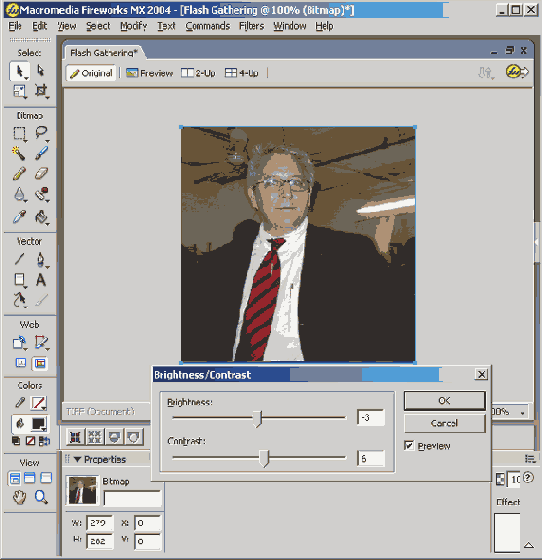Toggle the Preview checkbox in dialog
This screenshot has width=542, height=560.
point(409,445)
